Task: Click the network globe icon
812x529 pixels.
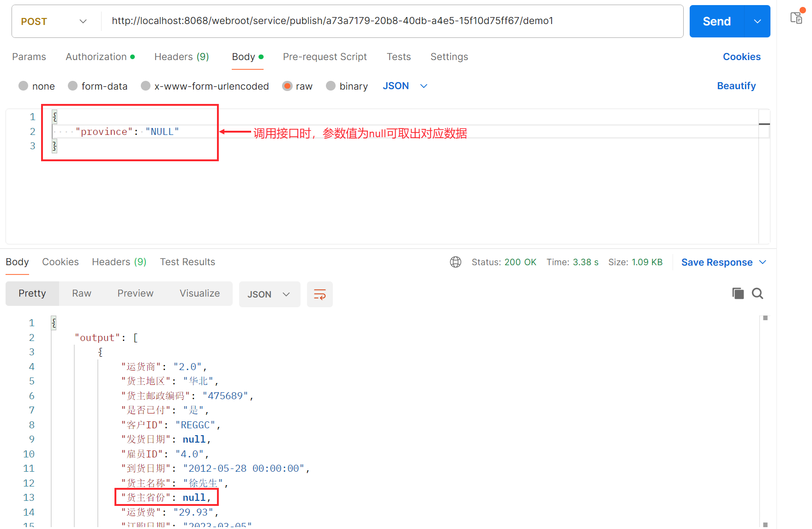Action: coord(456,262)
